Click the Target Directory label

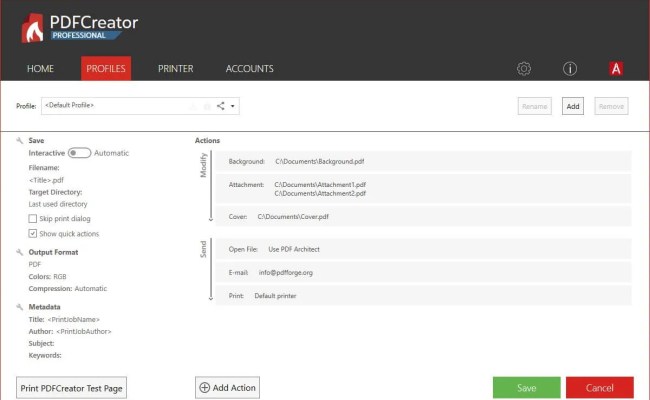pyautogui.click(x=55, y=192)
